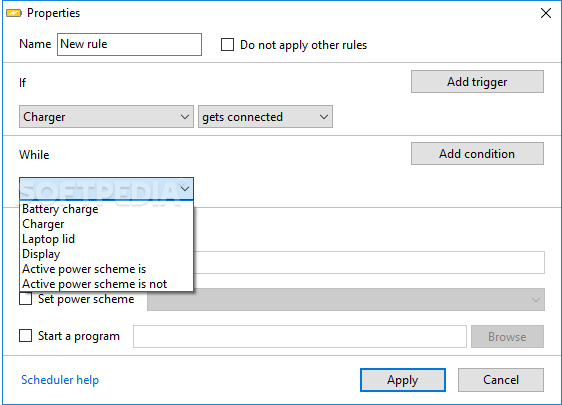Open the Charger trigger dropdown
Viewport: 562px width, 405px height.
pos(106,116)
